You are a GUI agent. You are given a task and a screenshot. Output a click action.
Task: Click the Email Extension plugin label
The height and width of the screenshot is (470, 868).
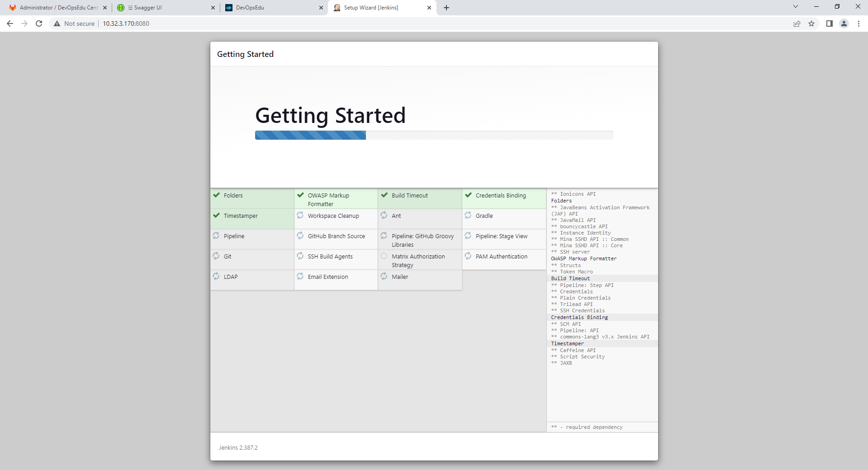coord(328,277)
